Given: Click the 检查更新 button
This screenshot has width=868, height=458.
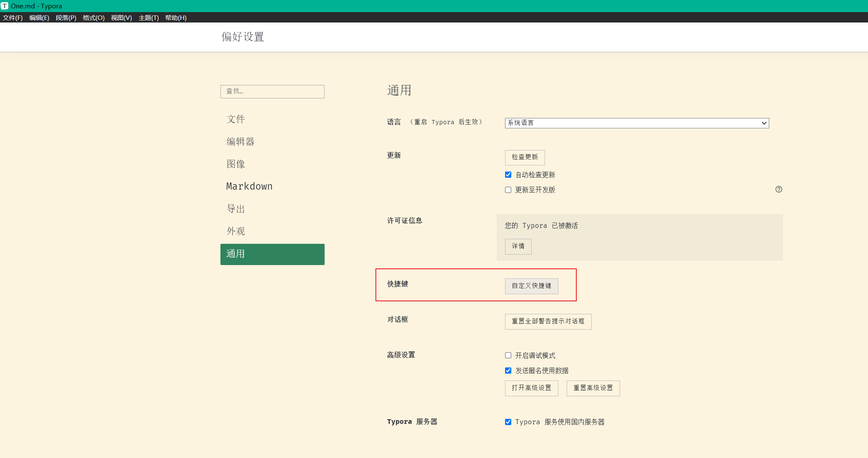Looking at the screenshot, I should (x=525, y=157).
